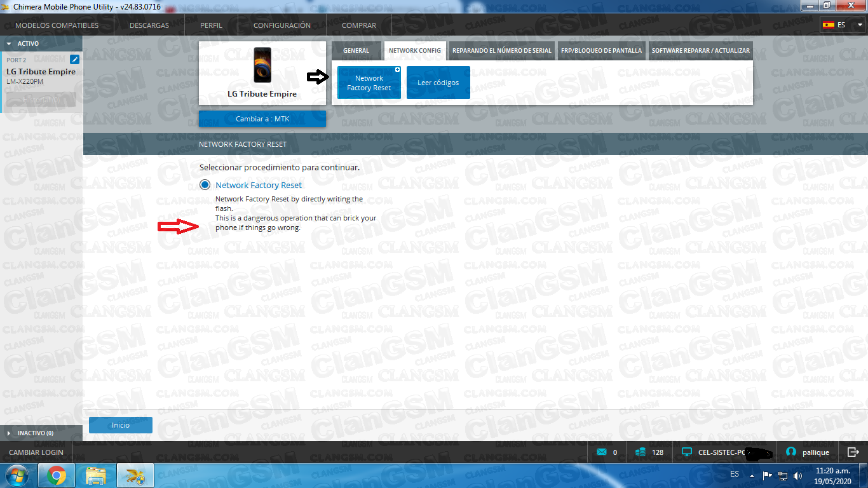Click 'Seleccionar procedimiento para continuar.' text

(x=280, y=168)
